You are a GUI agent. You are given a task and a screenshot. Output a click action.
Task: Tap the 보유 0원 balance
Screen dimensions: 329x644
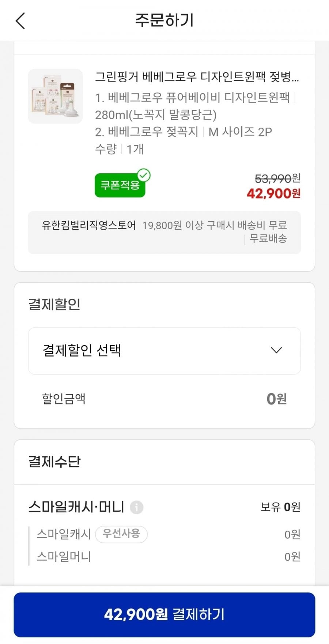coord(280,507)
